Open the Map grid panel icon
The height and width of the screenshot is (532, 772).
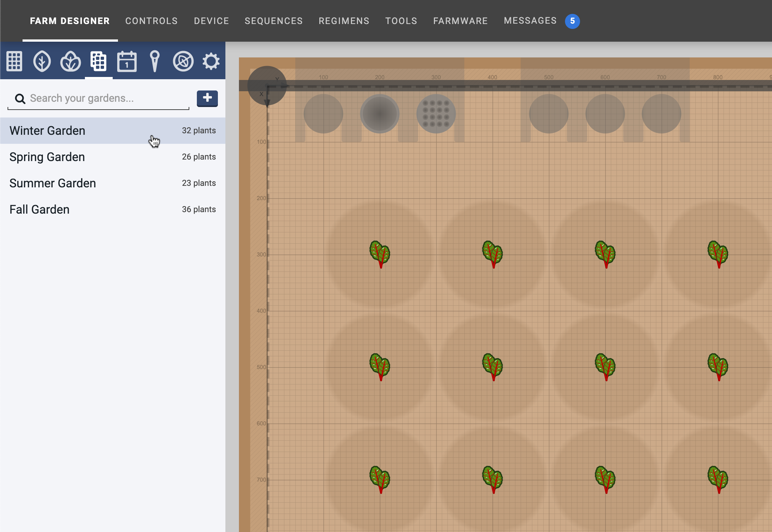pyautogui.click(x=14, y=61)
